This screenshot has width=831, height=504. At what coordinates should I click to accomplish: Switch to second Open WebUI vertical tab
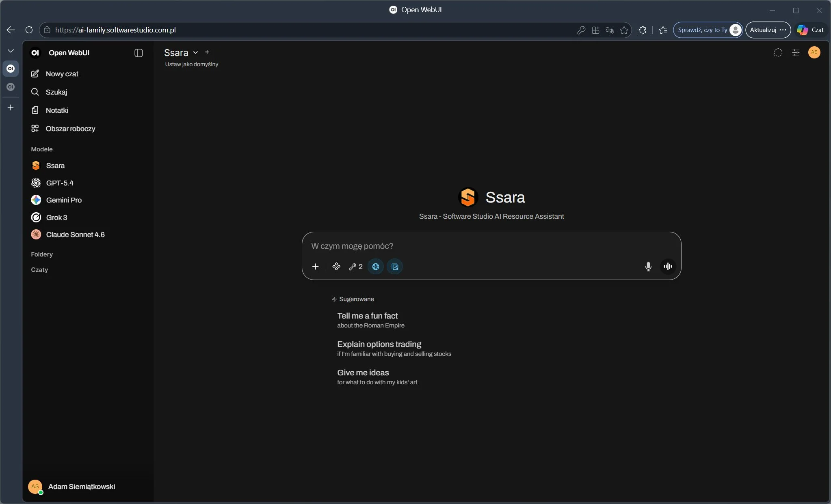(x=11, y=87)
